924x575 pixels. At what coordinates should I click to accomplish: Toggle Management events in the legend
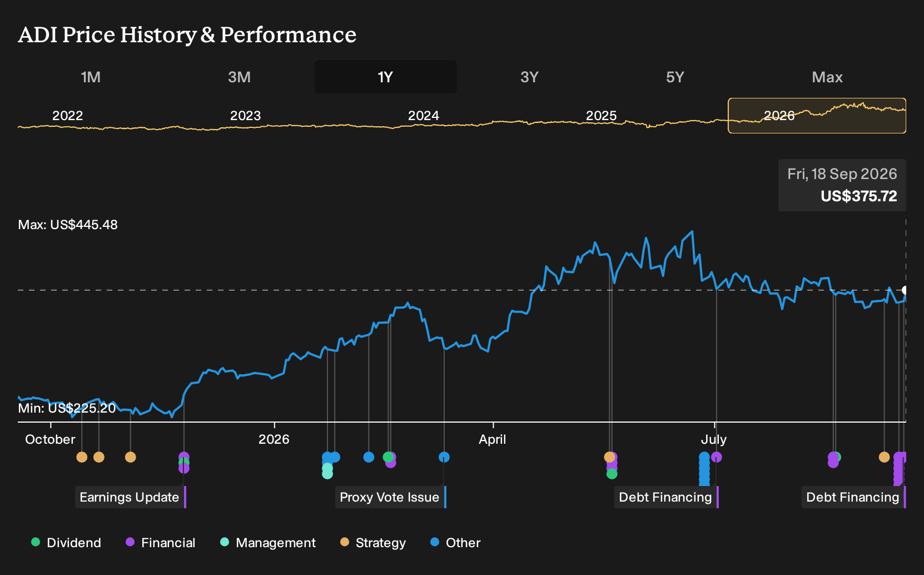[268, 543]
